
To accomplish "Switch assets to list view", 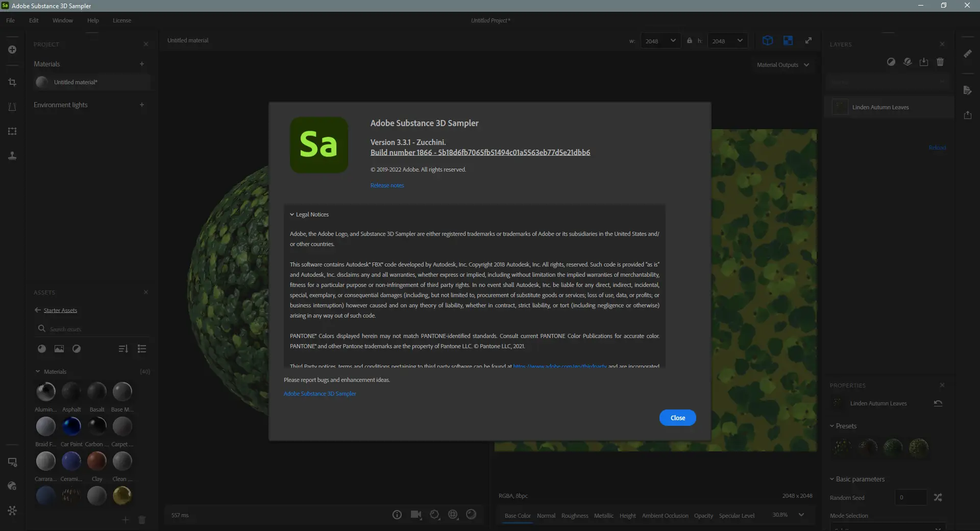I will [x=142, y=349].
